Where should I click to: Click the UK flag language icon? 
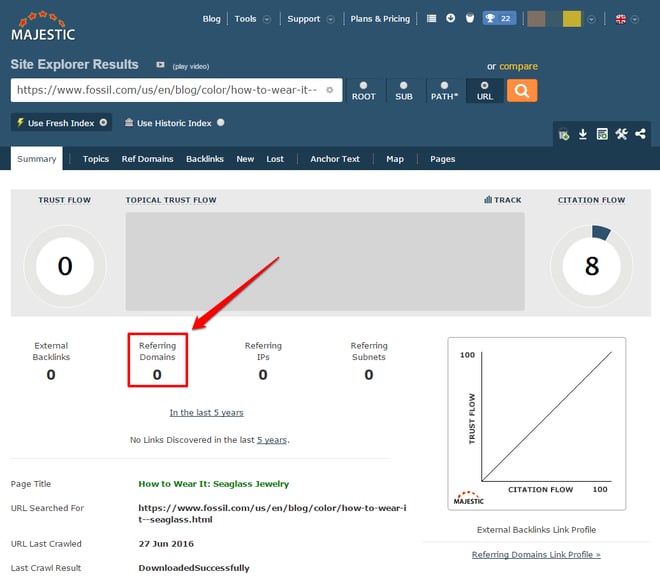point(620,19)
